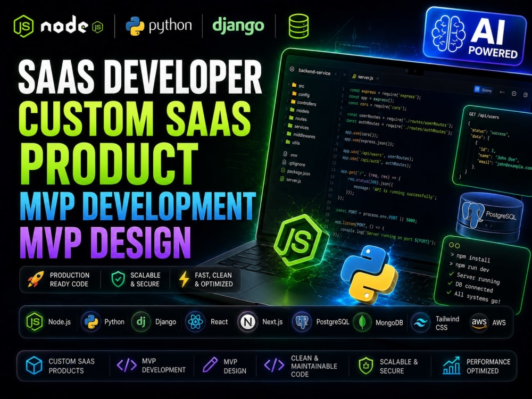Click the code brackets icon beside MVP Development

(127, 365)
